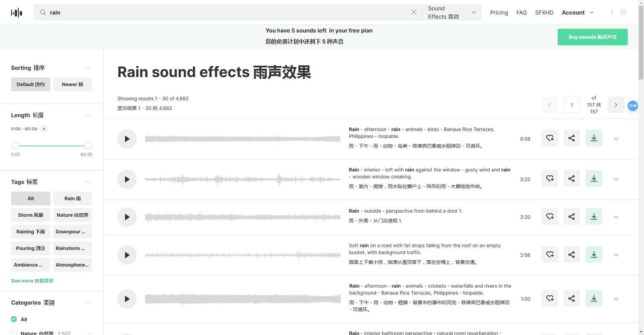Open the Account menu
Viewport: 644px width, 335px height.
pyautogui.click(x=577, y=12)
